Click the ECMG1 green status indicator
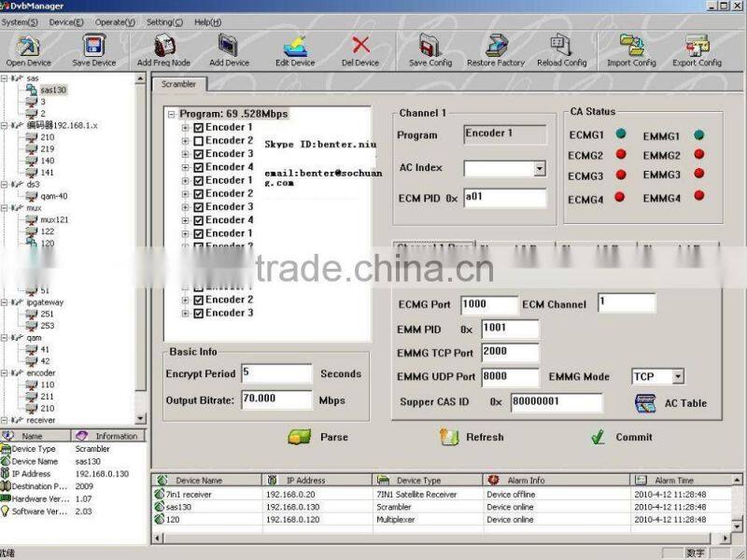 (621, 135)
